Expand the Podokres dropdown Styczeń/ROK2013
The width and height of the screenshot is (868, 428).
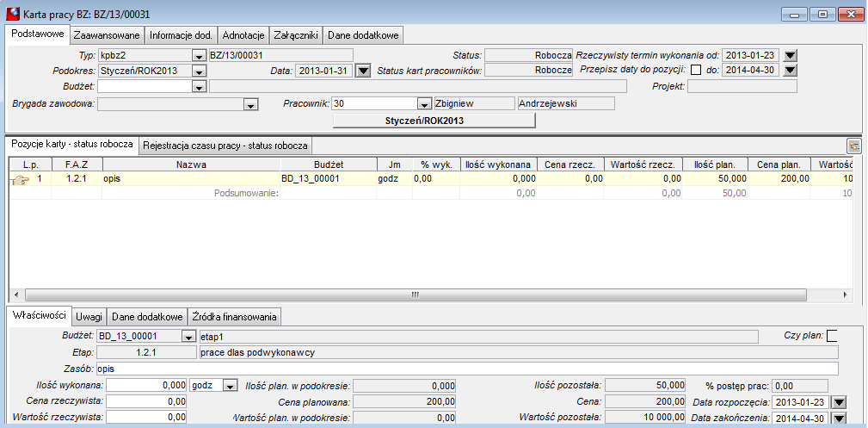(198, 71)
